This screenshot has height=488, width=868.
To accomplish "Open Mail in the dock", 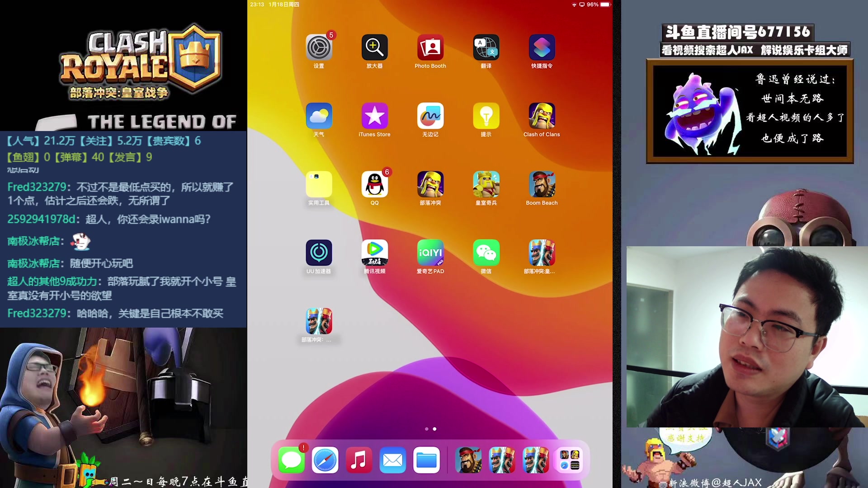I will click(392, 460).
